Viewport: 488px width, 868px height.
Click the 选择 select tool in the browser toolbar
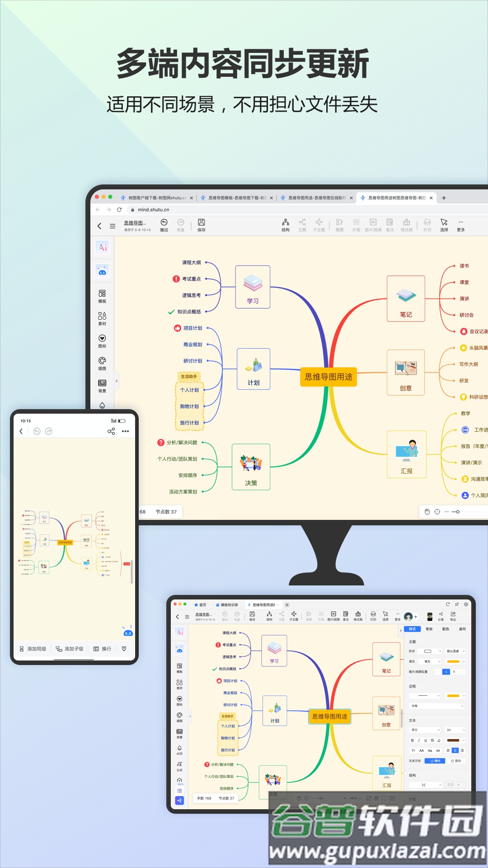click(x=444, y=225)
